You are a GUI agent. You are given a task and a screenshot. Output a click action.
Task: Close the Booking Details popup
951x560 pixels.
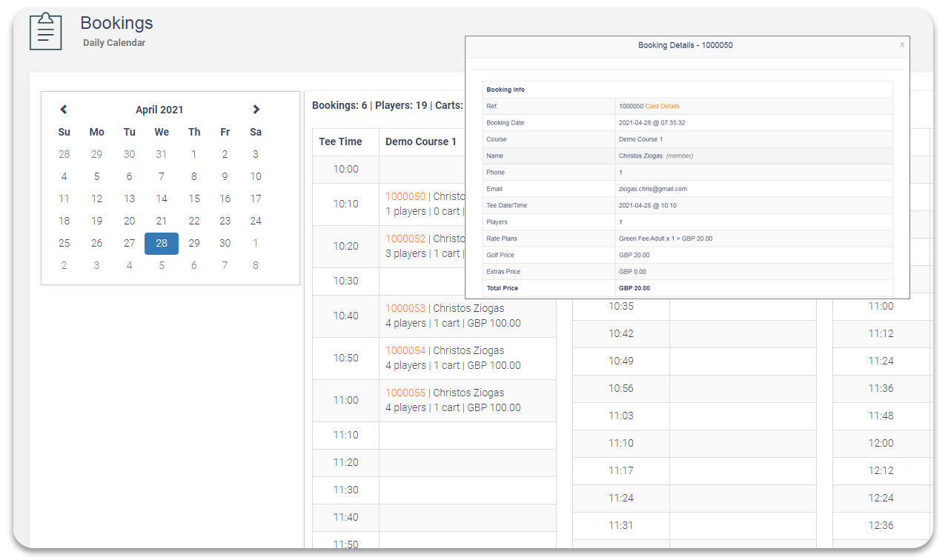(902, 44)
